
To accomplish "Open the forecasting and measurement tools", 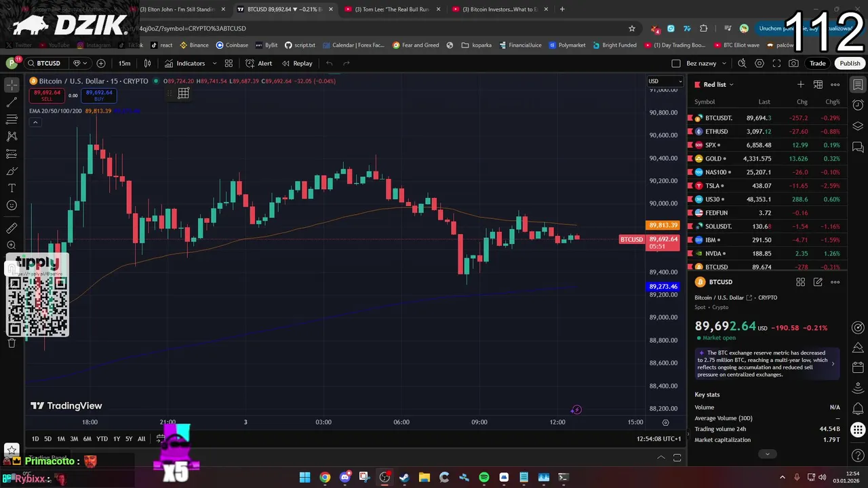I will coord(12,154).
